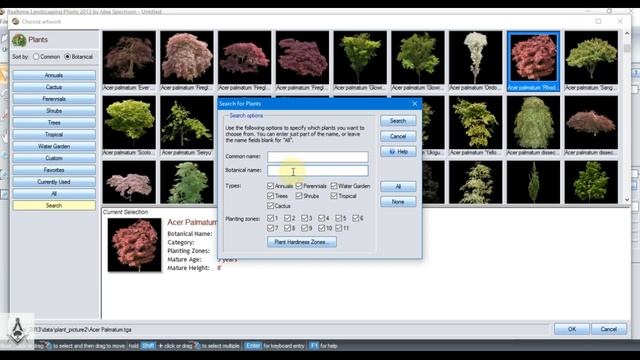Toggle planting zone 2 checkbox
This screenshot has width=640, height=360.
[x=287, y=218]
